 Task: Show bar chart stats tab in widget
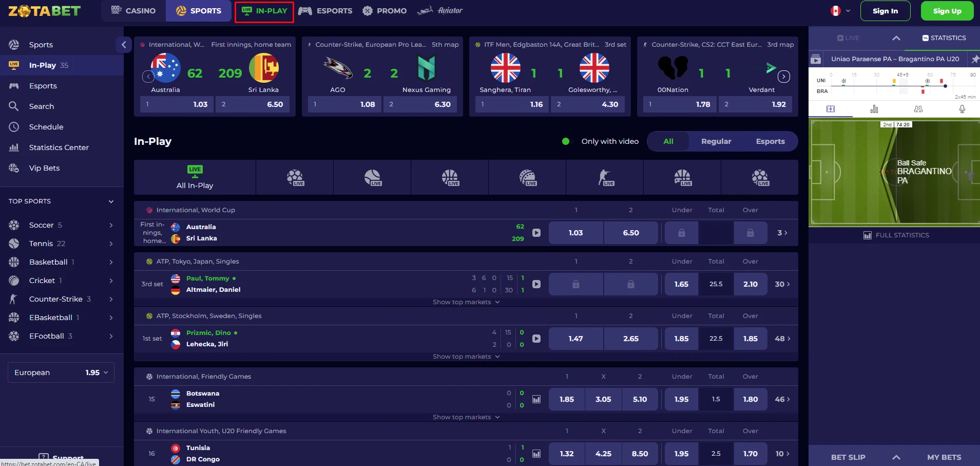pyautogui.click(x=874, y=109)
